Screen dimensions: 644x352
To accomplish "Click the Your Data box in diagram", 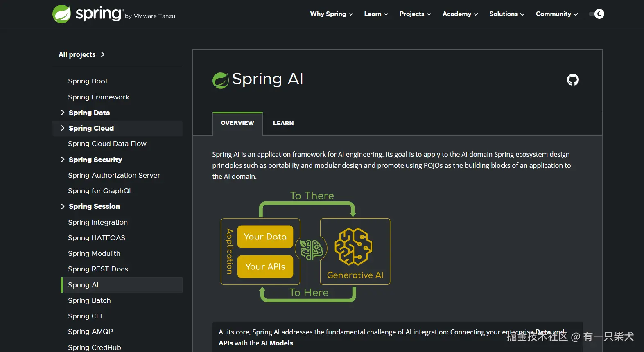I will 265,237.
